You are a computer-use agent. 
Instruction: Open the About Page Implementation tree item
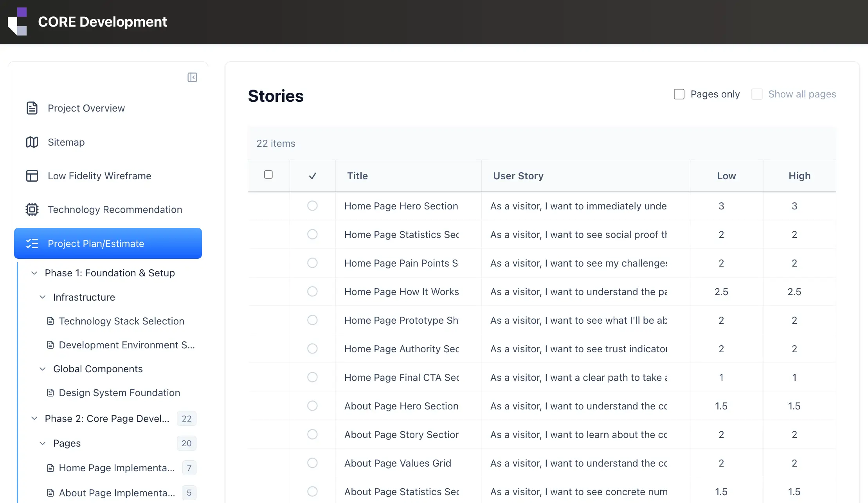click(116, 492)
